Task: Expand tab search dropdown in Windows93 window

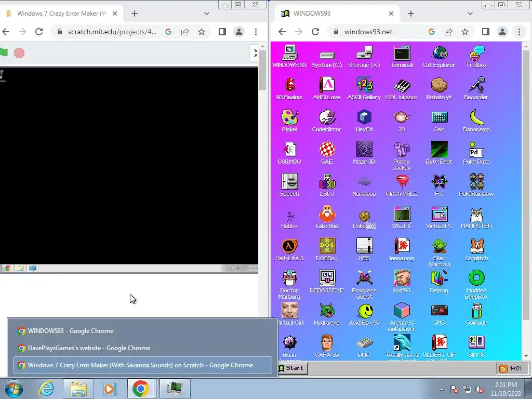Action: pyautogui.click(x=470, y=14)
